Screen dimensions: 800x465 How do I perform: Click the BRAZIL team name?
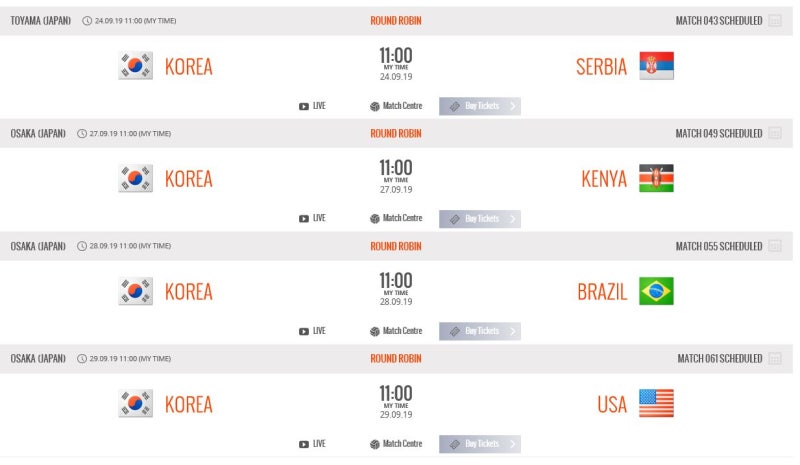602,292
